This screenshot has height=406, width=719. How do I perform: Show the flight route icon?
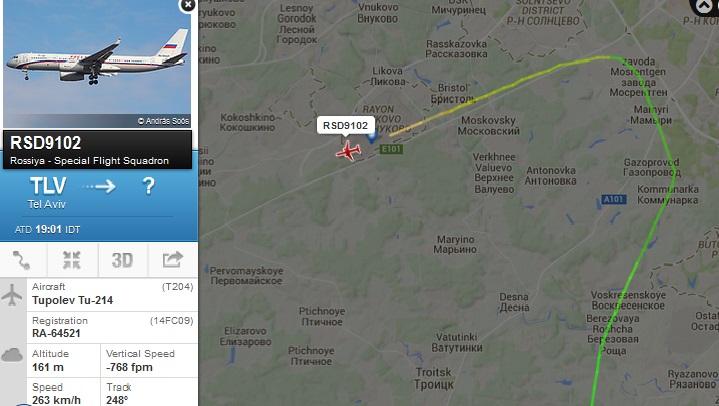[x=22, y=260]
